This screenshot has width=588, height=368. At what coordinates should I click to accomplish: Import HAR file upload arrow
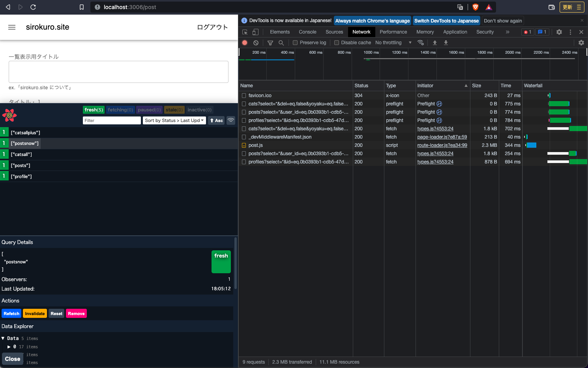[435, 43]
